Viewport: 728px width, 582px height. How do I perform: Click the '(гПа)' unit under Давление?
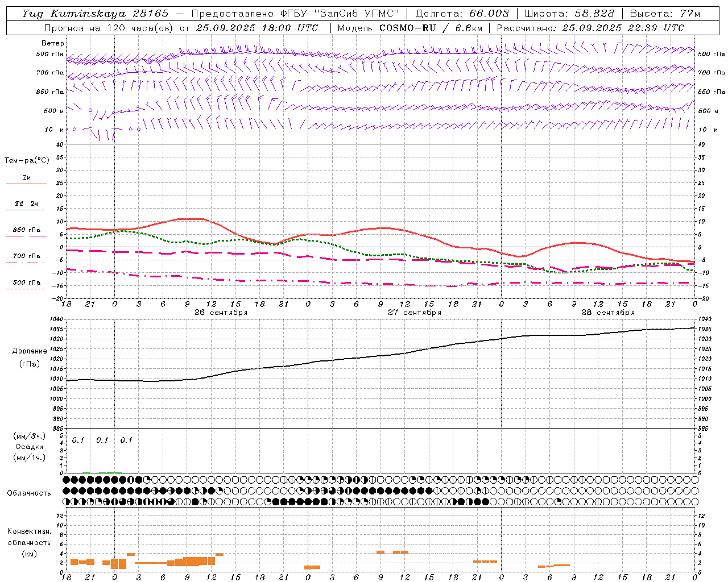[30, 364]
